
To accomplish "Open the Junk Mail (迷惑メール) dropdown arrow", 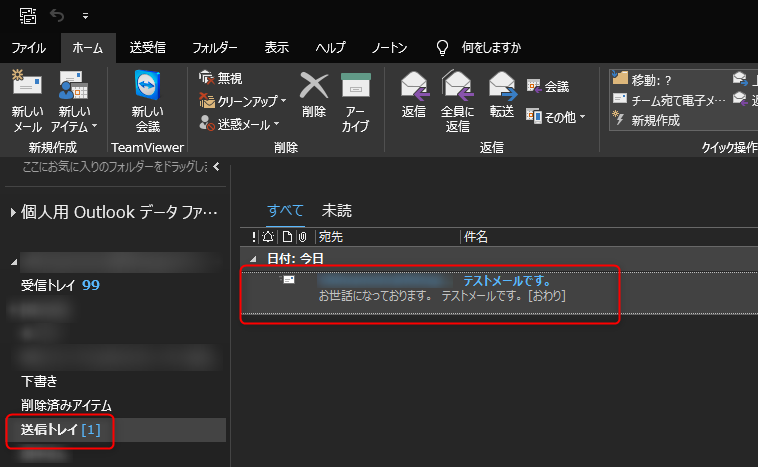I will point(277,124).
